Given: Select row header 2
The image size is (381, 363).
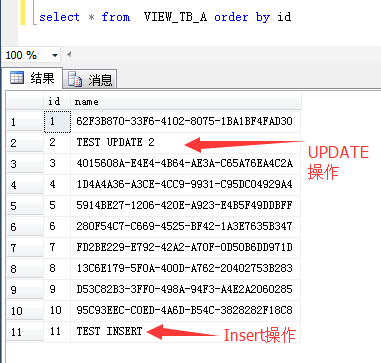Looking at the screenshot, I should [25, 143].
